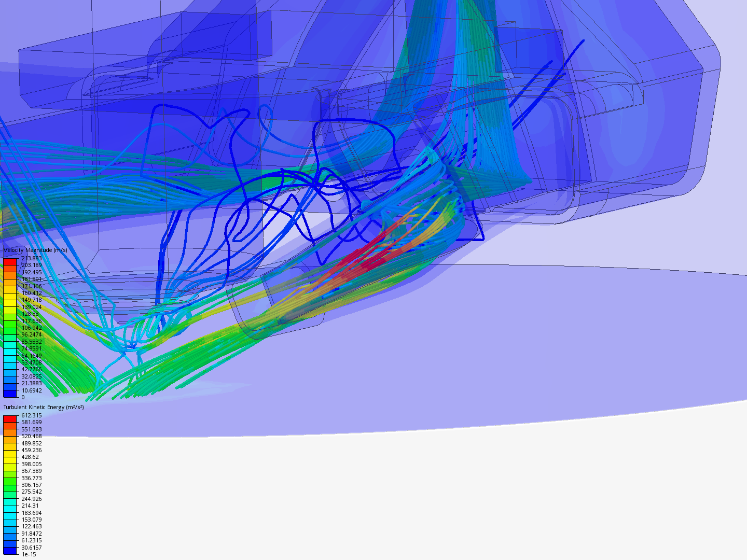Click turbulent energy value 612.315
This screenshot has height=560, width=747.
(32, 415)
